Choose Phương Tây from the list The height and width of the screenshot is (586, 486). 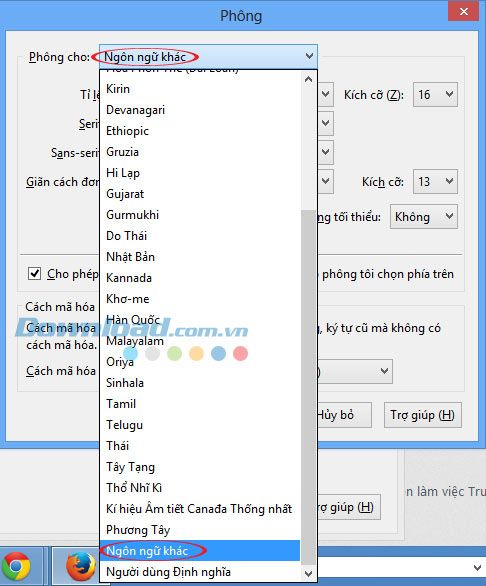200,530
